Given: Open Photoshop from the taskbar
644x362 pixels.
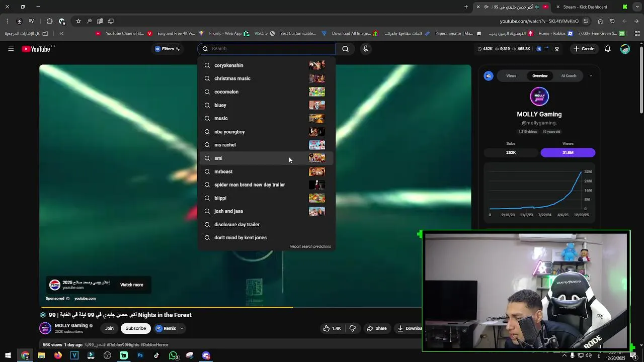Looking at the screenshot, I should (140, 355).
